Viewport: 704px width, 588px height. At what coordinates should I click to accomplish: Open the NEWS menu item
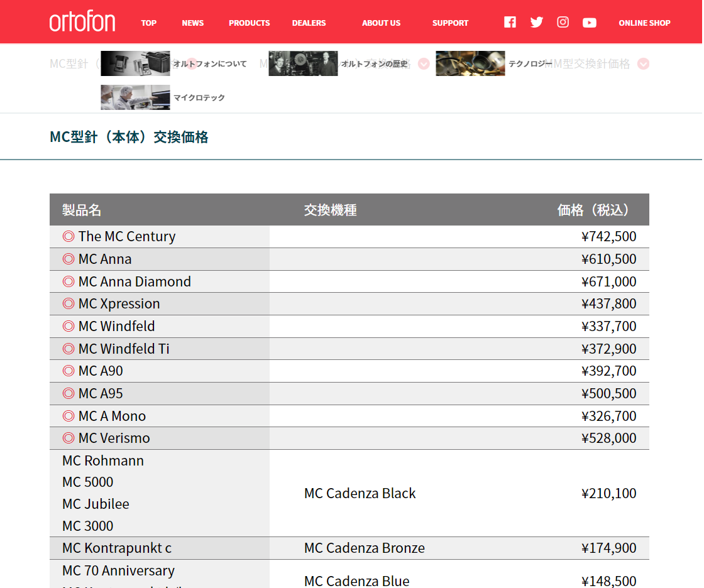(192, 23)
